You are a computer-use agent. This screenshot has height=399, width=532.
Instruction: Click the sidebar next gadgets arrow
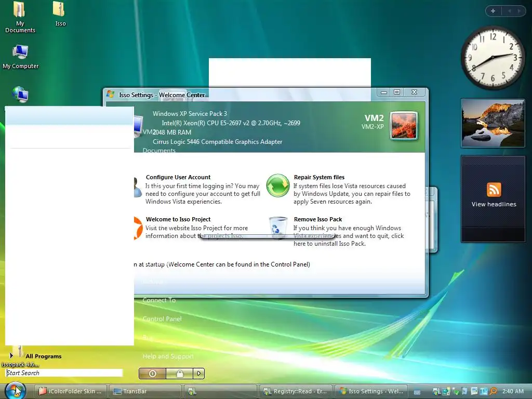[x=519, y=11]
